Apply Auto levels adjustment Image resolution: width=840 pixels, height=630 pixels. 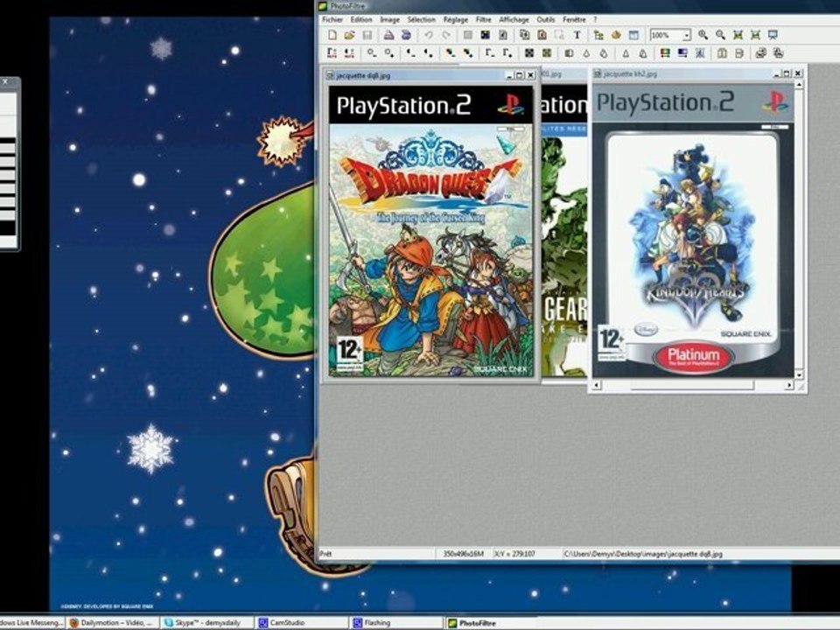pyautogui.click(x=332, y=53)
